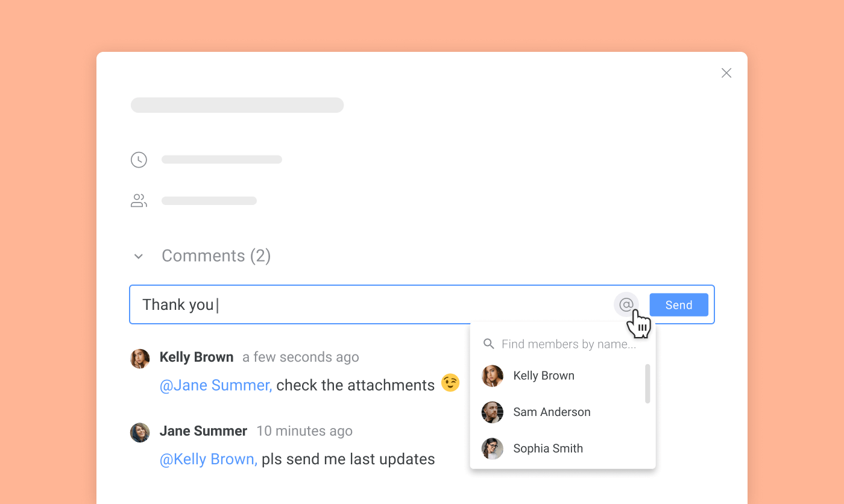Open the @Kelly Brown mention link

click(207, 459)
